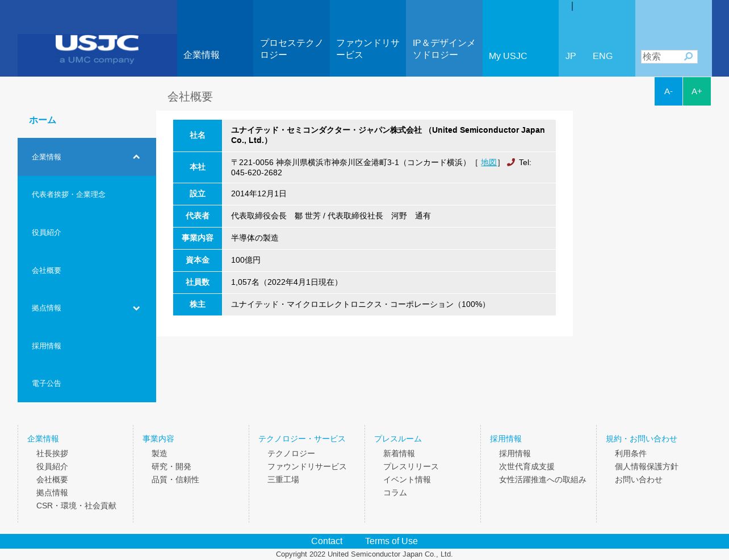The image size is (729, 560).
Task: Click footer link CSR・環境・社会貢献
Action: 76,506
